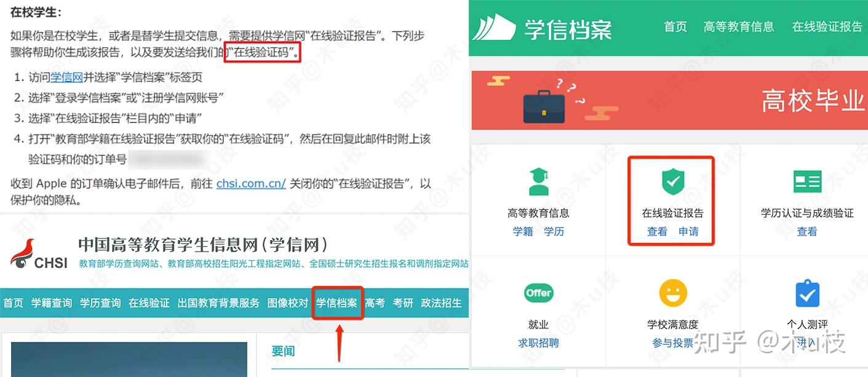Image resolution: width=868 pixels, height=377 pixels.
Task: Click the graduate icon for 高等教育信息
Action: coord(539,182)
